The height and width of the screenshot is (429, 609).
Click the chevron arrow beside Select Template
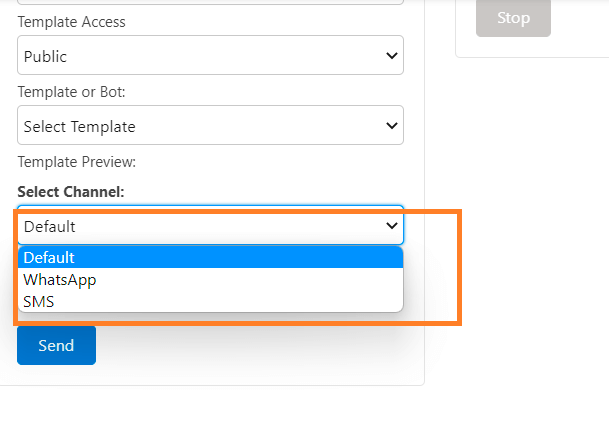click(392, 126)
